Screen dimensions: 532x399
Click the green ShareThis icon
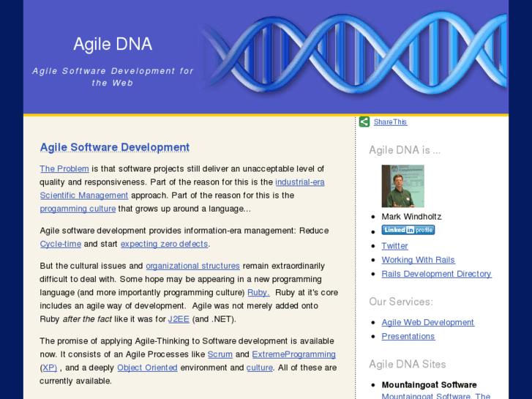(364, 122)
